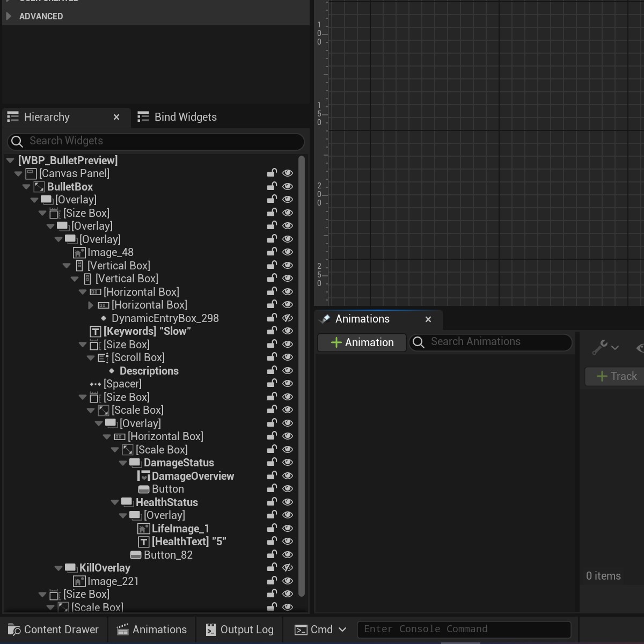Open the Output Log panel
The width and height of the screenshot is (644, 644).
click(x=240, y=630)
